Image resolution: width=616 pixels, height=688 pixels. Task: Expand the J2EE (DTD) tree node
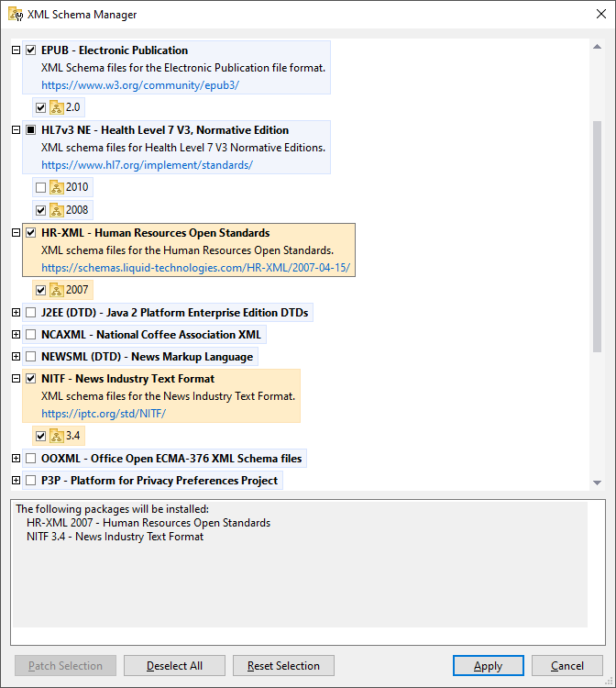pyautogui.click(x=16, y=313)
